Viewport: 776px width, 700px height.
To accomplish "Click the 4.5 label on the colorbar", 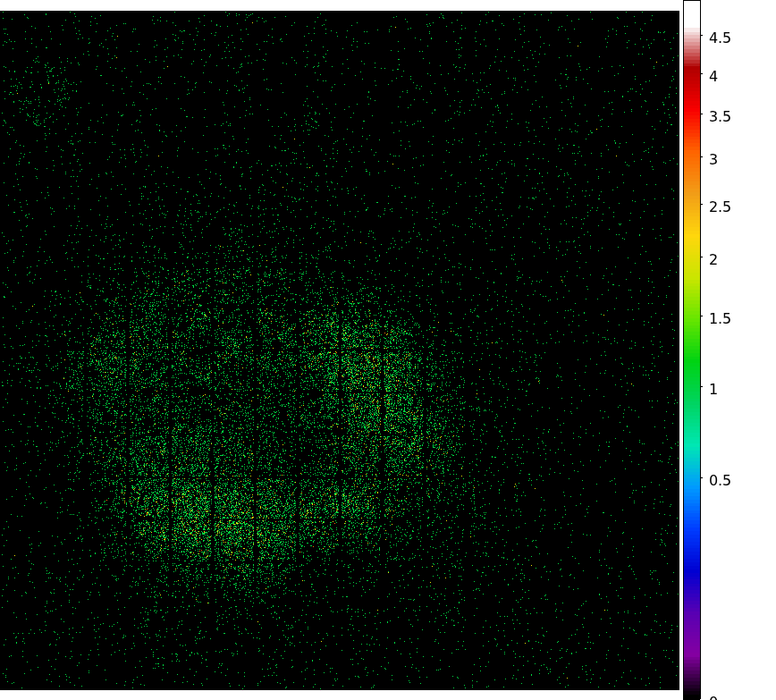I will click(x=720, y=38).
